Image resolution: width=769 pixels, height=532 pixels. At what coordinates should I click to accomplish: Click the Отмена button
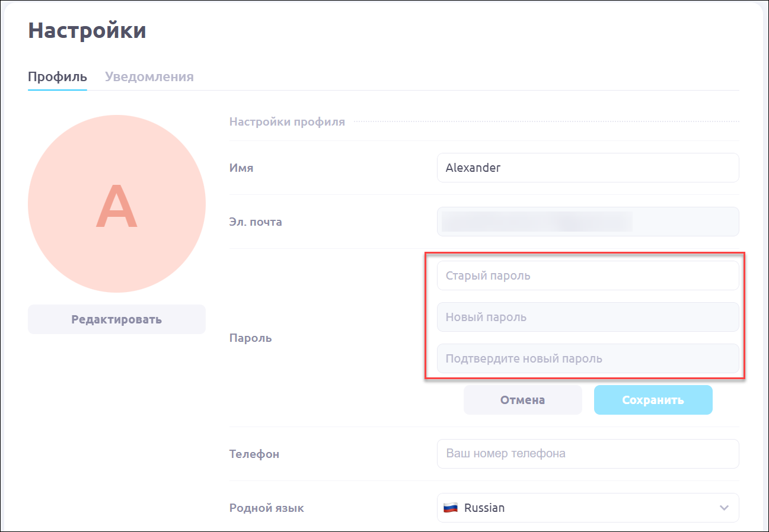click(522, 400)
